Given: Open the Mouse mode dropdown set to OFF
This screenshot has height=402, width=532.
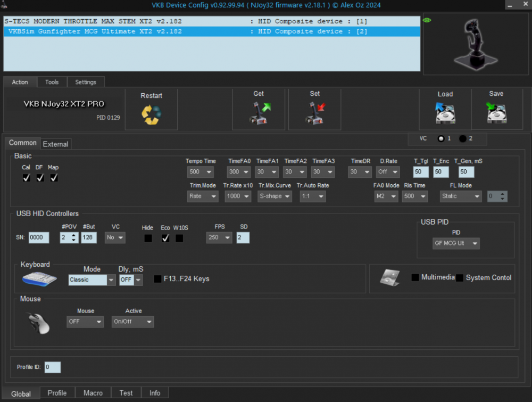Looking at the screenshot, I should tap(85, 322).
